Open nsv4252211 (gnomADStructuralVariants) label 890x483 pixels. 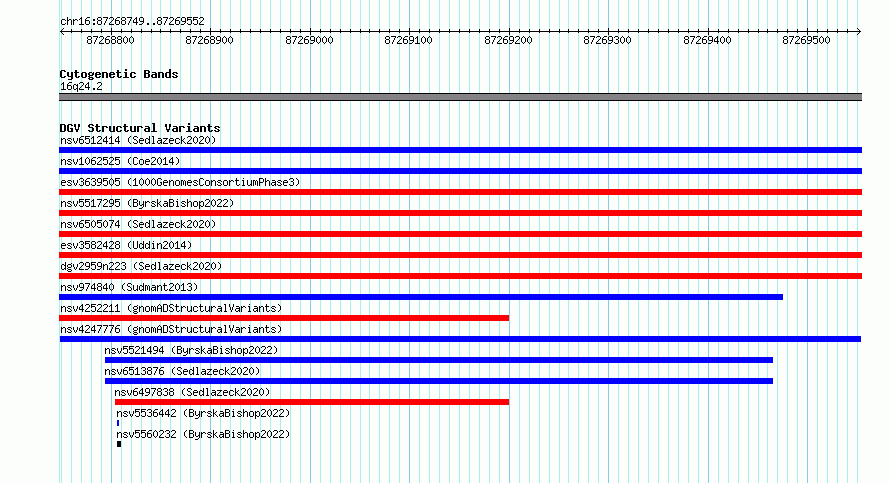(171, 308)
